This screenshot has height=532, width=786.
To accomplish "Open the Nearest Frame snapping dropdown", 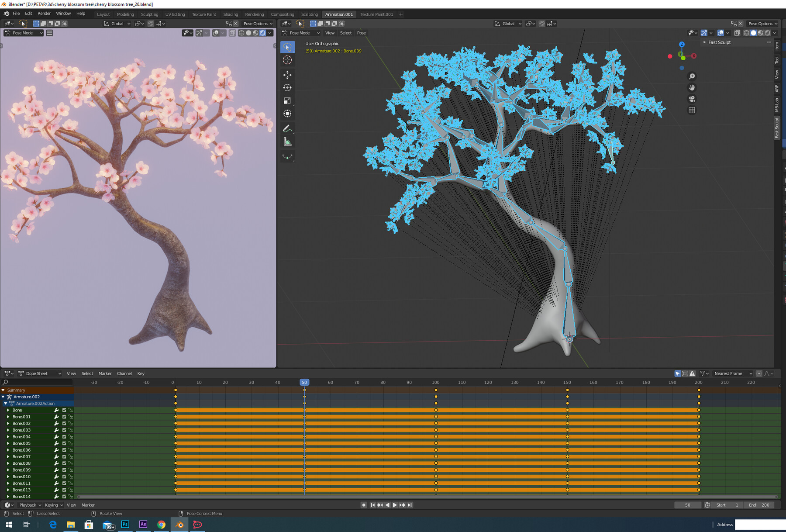I will pos(733,373).
